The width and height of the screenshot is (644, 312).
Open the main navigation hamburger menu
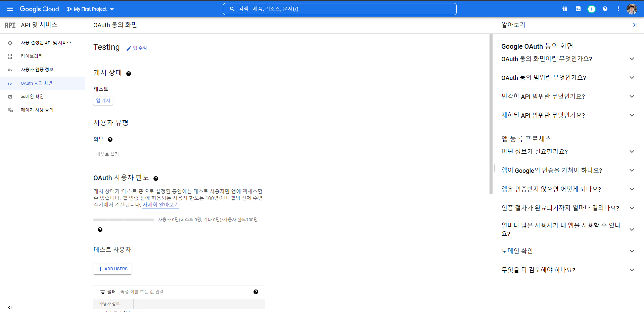point(10,9)
